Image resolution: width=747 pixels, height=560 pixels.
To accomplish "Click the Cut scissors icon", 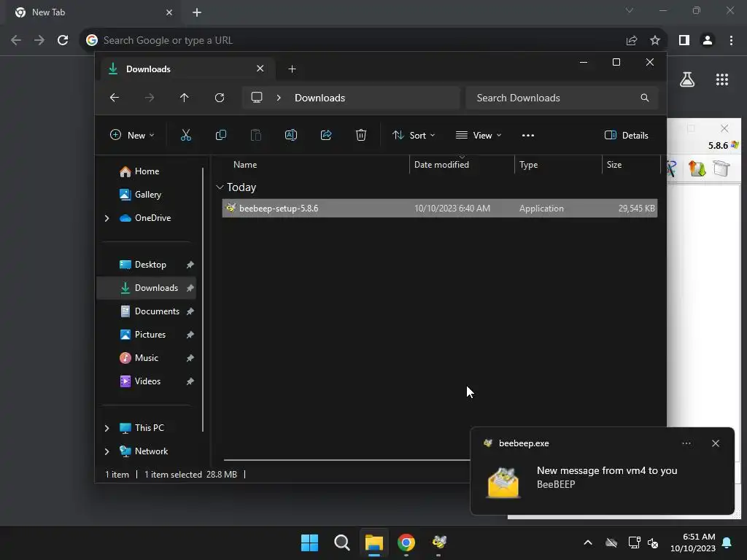I will tap(186, 135).
